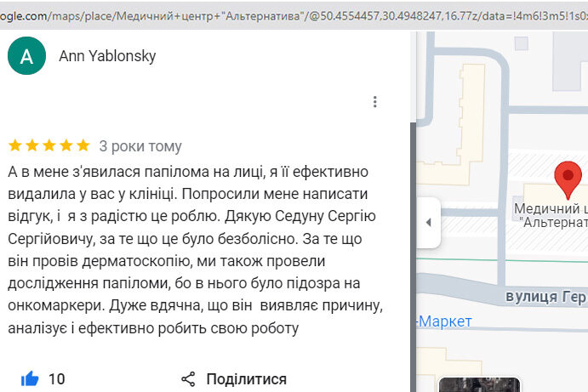Click the Медичний центр Альтернатива map label

[551, 215]
